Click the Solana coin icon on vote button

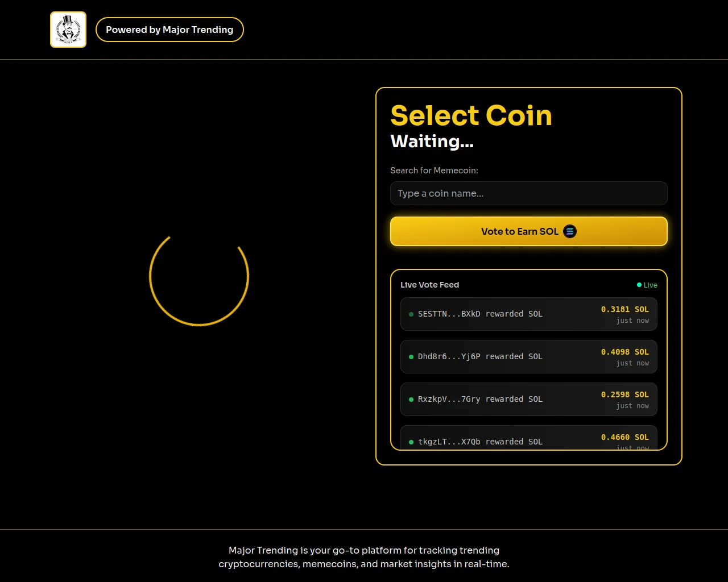(569, 231)
